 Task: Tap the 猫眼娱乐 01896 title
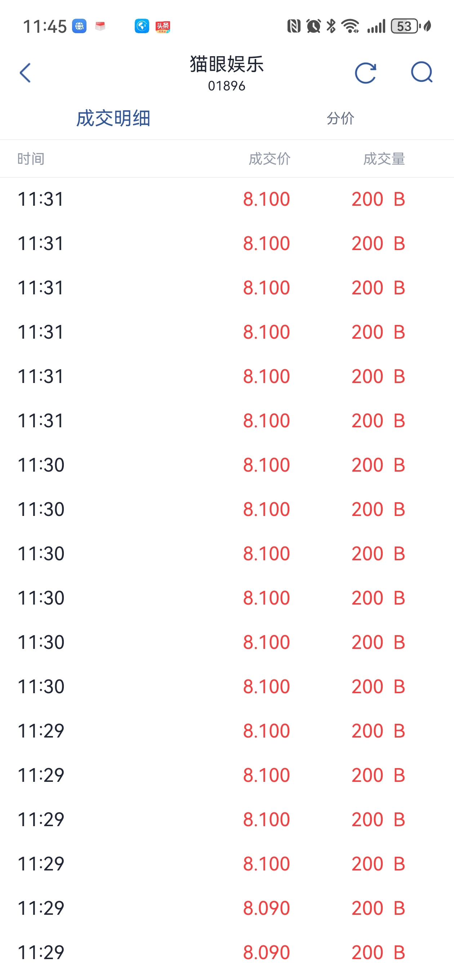pos(227,73)
